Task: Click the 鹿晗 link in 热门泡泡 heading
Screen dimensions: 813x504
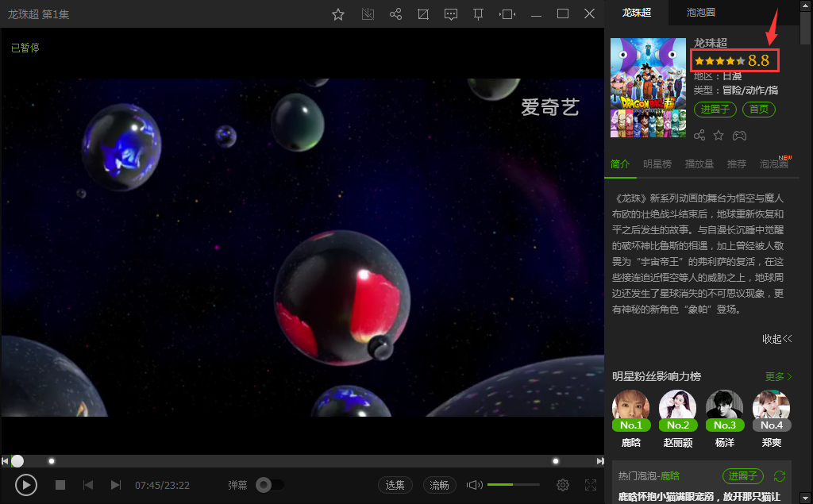Action: [670, 476]
